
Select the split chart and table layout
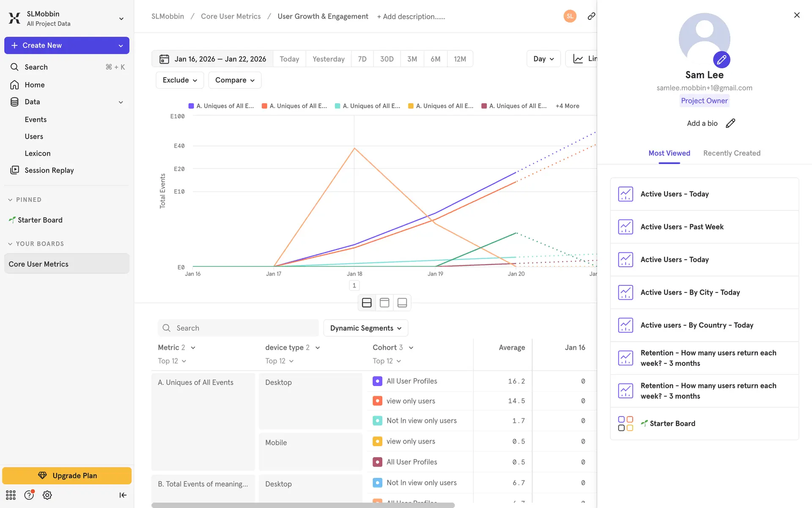coord(367,303)
